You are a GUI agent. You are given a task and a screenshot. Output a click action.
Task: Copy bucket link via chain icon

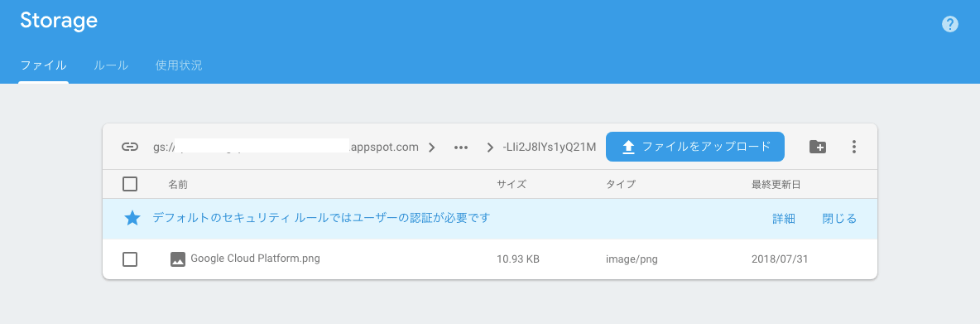[129, 147]
